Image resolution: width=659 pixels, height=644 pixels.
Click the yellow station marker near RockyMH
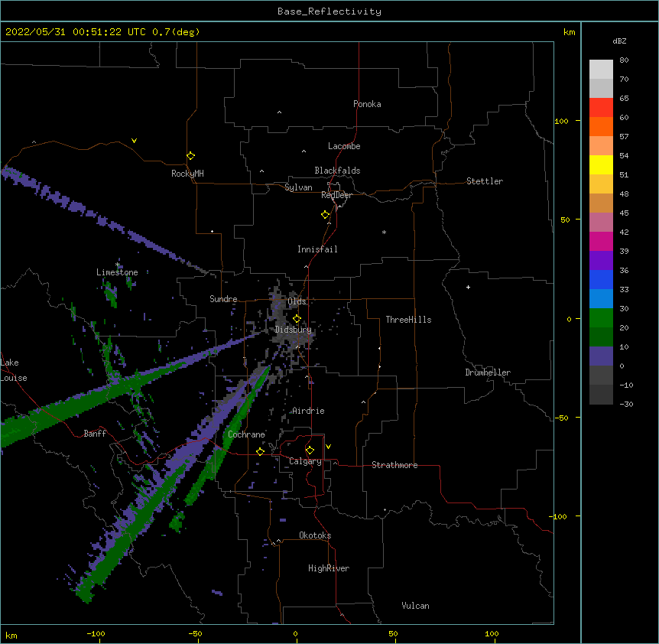pos(190,156)
